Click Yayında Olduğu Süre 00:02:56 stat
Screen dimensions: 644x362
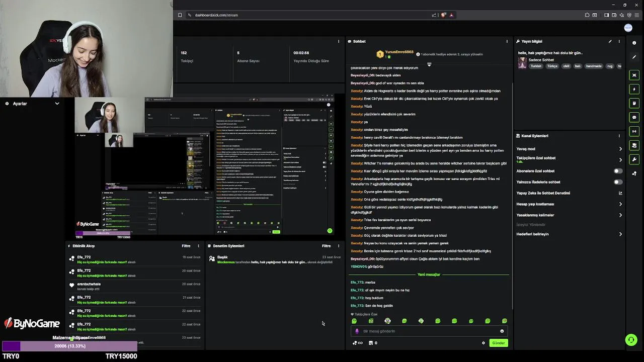(311, 56)
